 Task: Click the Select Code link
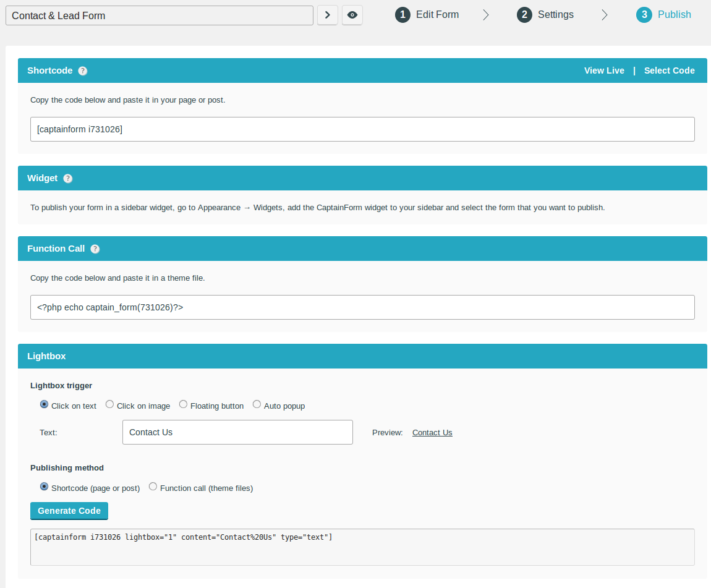[x=669, y=70]
